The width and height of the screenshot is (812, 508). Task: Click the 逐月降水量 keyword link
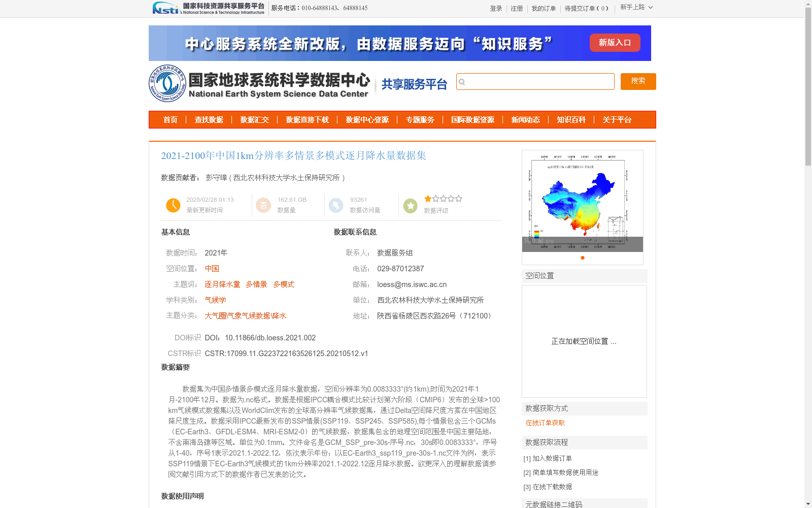pyautogui.click(x=222, y=284)
